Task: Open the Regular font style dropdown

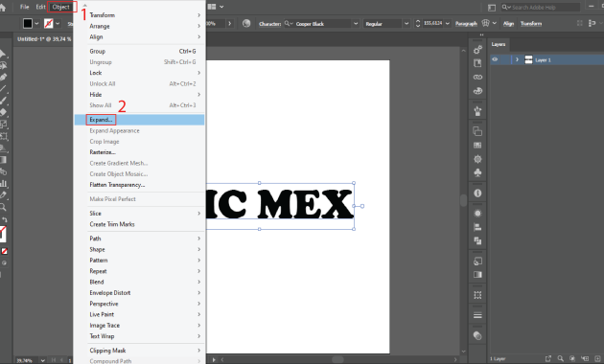Action: (406, 24)
